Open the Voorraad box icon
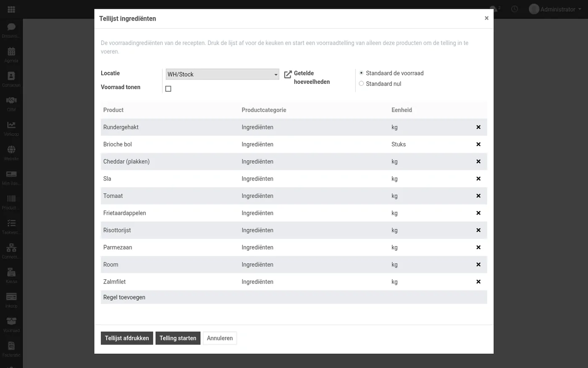This screenshot has height=368, width=588. 11,324
